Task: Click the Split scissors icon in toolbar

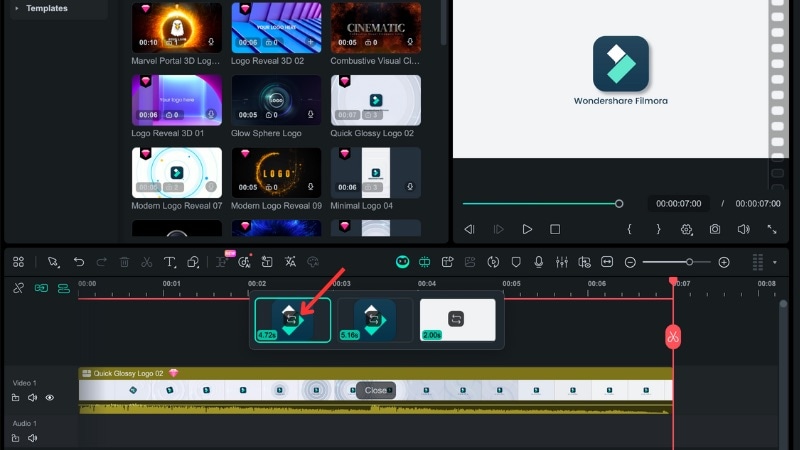Action: (146, 262)
